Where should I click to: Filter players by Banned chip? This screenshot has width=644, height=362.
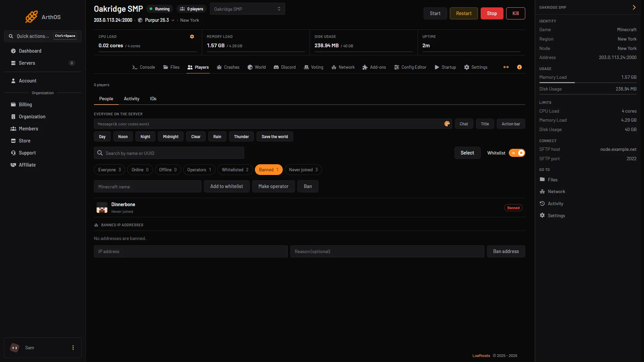coord(269,170)
